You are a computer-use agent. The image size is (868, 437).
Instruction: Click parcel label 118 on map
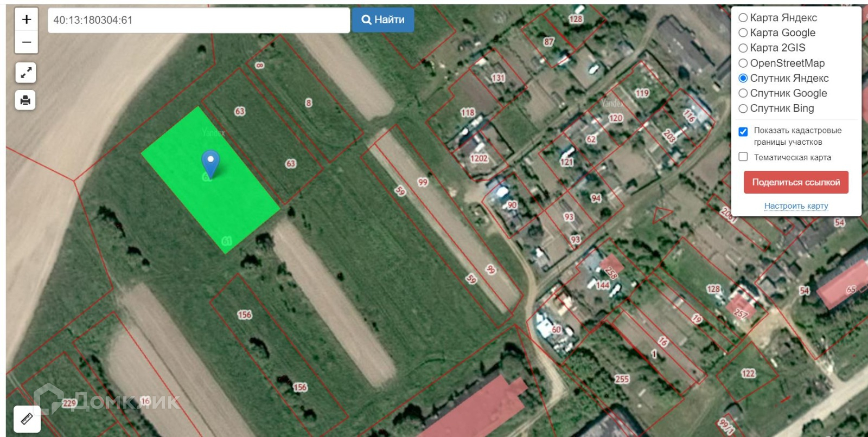[x=468, y=113]
